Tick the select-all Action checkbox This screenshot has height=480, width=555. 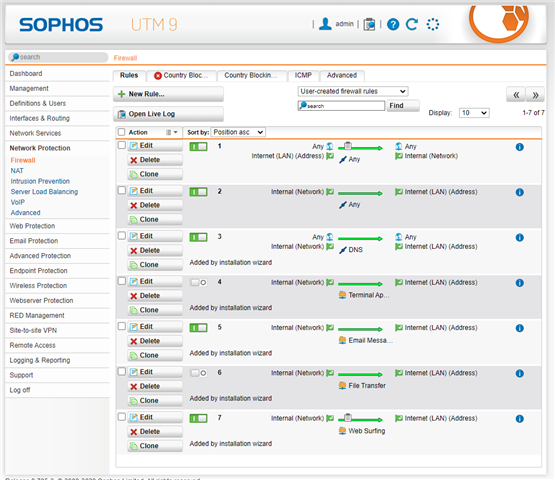[x=122, y=132]
